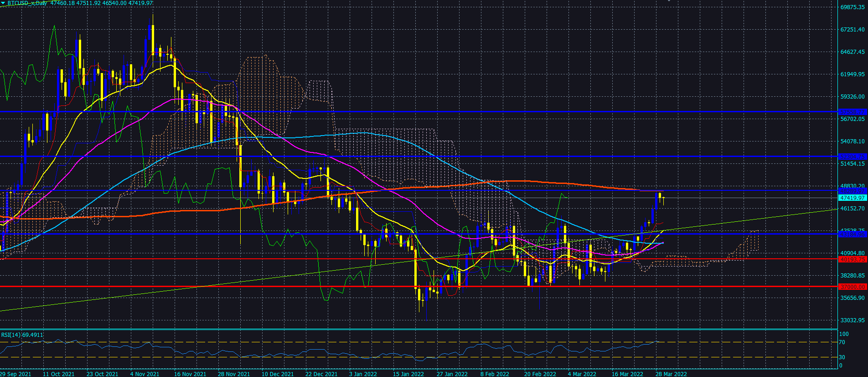
Task: Click the 15 Jan 2022 date label
Action: 408,374
